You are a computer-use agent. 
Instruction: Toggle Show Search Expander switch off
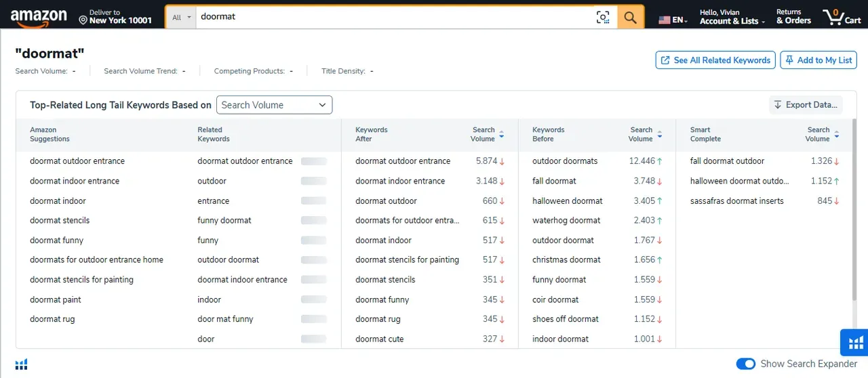[x=745, y=364]
